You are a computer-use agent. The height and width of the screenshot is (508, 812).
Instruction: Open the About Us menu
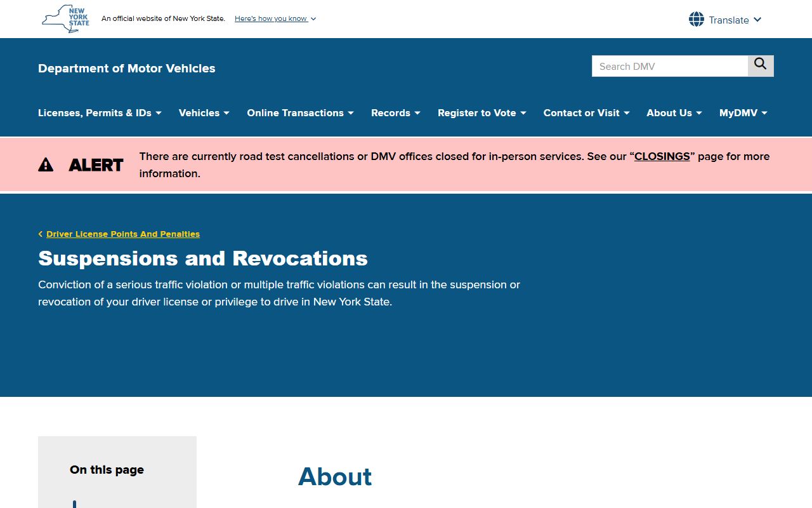tap(674, 113)
